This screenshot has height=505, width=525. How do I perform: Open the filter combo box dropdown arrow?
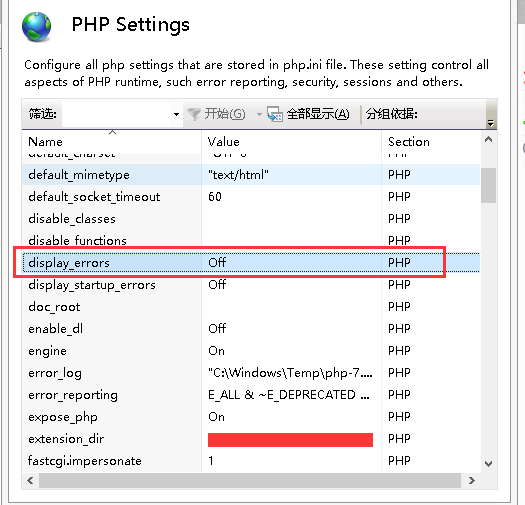[x=176, y=115]
